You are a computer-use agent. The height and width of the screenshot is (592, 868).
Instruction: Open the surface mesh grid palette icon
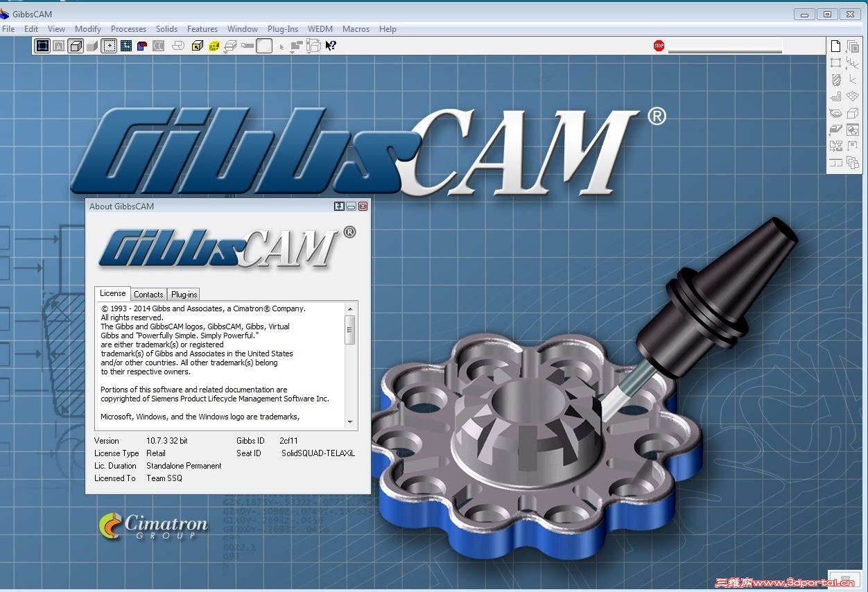click(853, 96)
